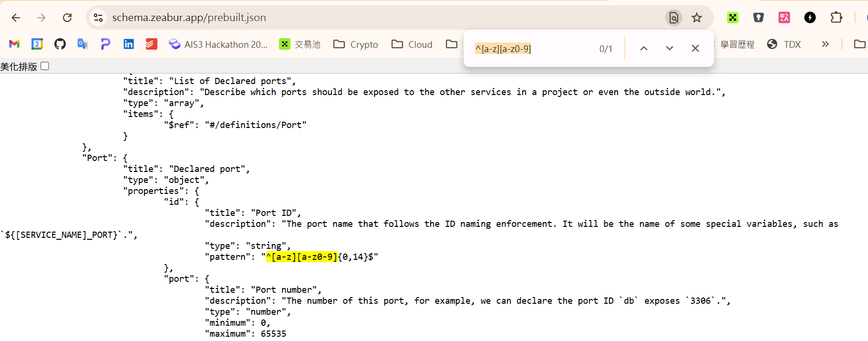Open the GitHub bookmark icon
Screen dimensions: 868x341
click(x=60, y=44)
